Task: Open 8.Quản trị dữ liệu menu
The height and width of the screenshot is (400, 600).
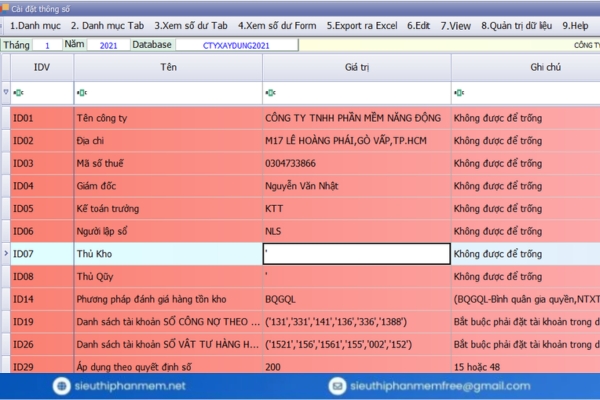Action: 516,26
